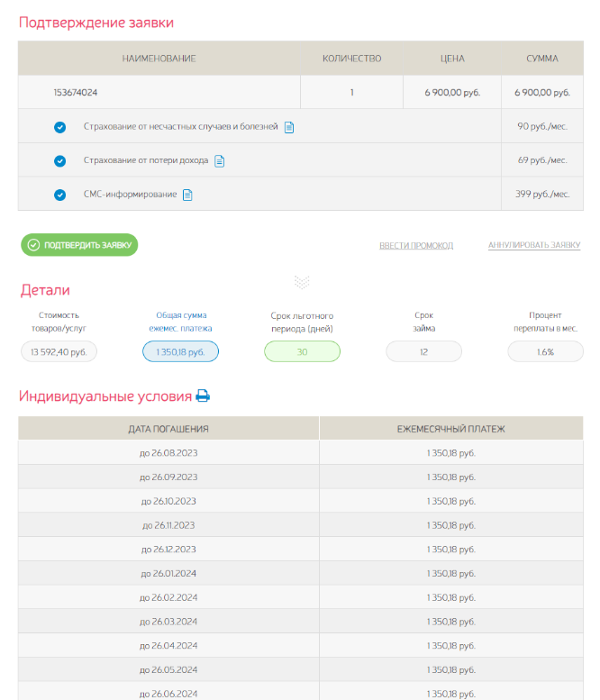Click the double-chevron arrows above Детали
Image resolution: width=600 pixels, height=700 pixels.
coord(302,282)
